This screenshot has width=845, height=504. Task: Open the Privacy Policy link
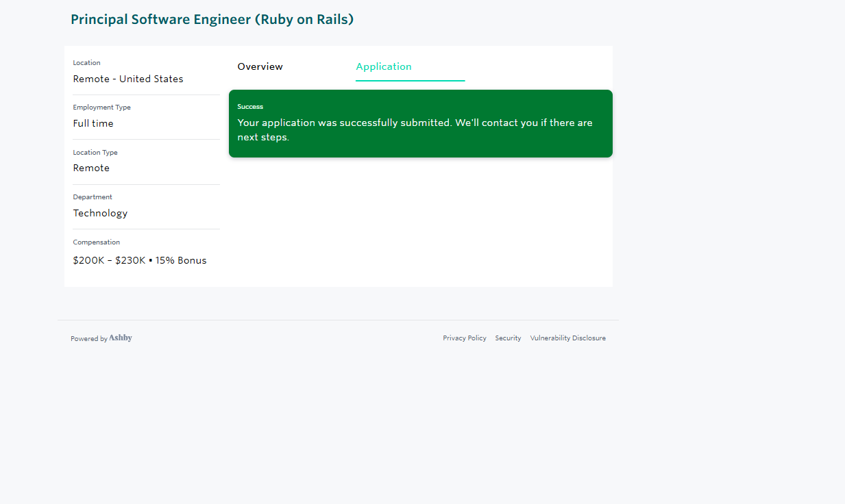(x=464, y=338)
